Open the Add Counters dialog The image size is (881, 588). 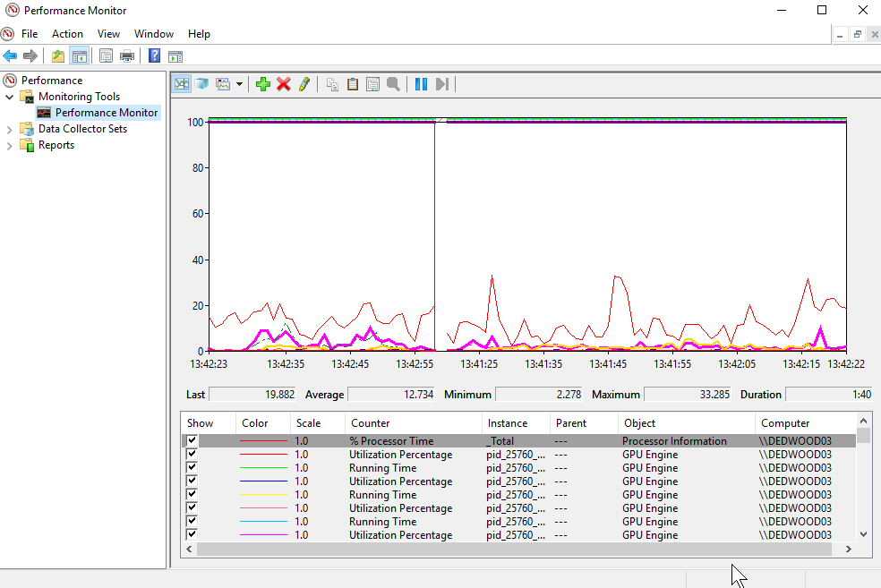point(262,83)
